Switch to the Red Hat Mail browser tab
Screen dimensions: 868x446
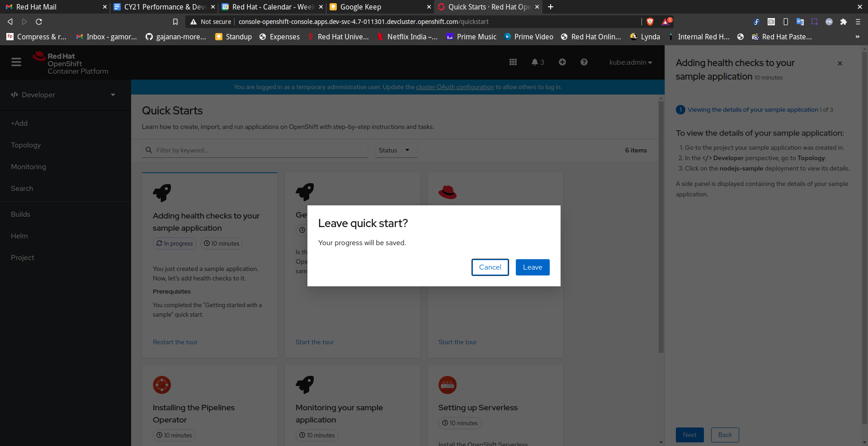(x=54, y=7)
